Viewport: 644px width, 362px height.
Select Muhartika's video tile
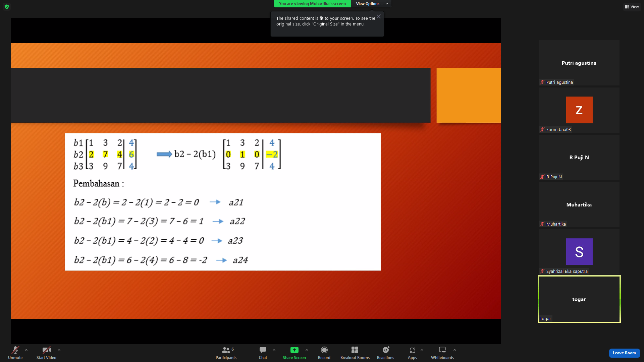tap(579, 205)
